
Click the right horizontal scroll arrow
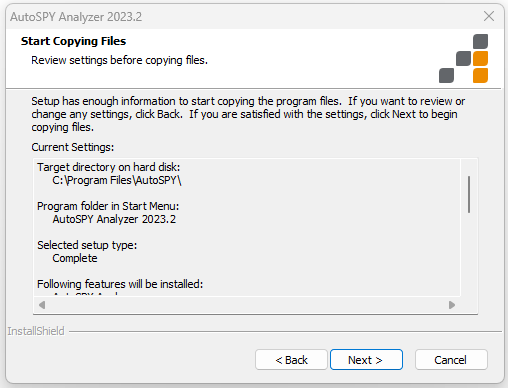(452, 305)
